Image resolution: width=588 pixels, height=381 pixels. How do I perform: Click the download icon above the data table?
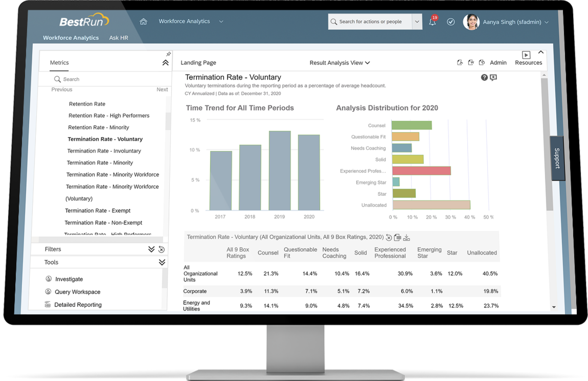(x=406, y=238)
